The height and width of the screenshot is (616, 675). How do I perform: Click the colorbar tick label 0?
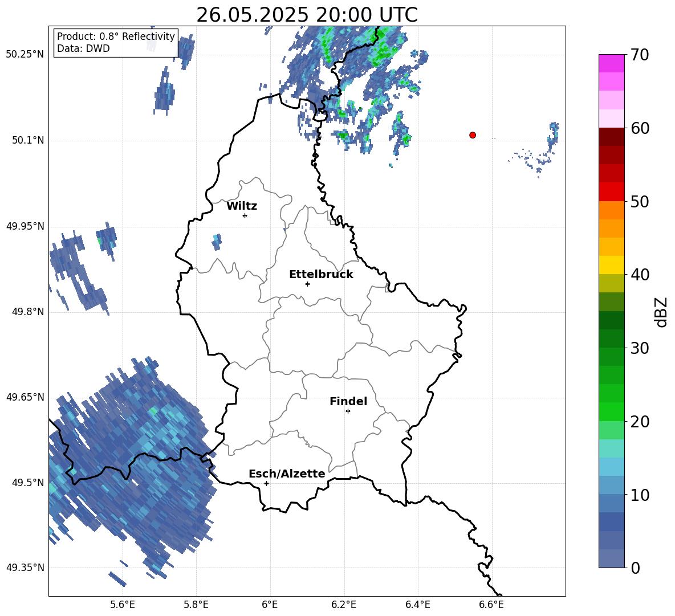[x=635, y=568]
